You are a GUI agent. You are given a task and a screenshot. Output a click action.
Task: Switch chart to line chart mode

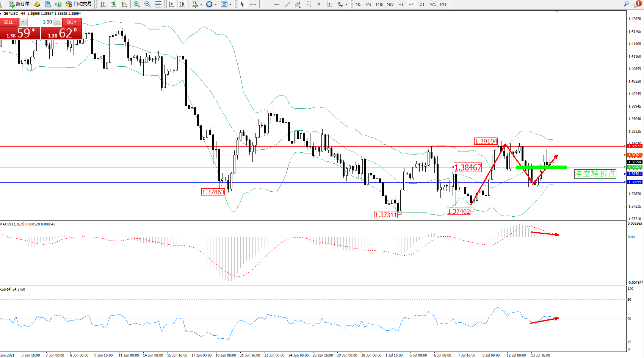point(124,4)
